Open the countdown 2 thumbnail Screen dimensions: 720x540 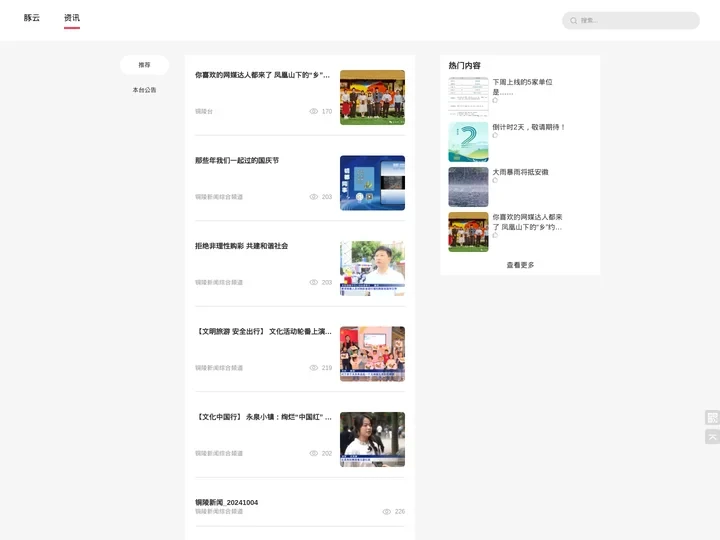click(x=468, y=141)
